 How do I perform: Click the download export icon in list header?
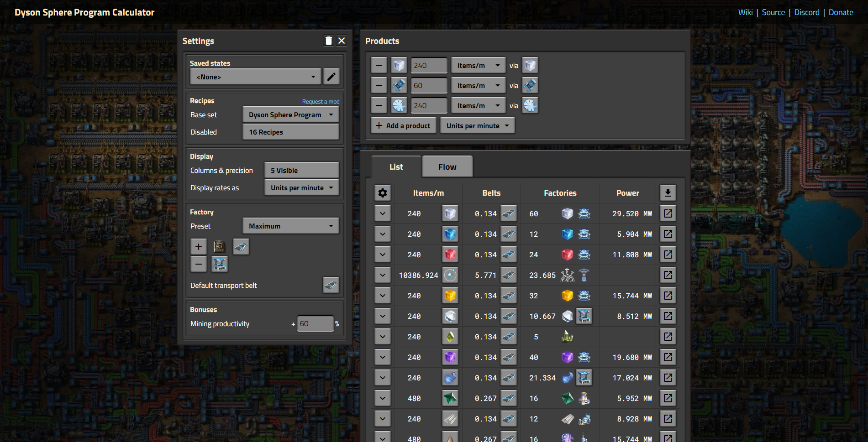click(668, 192)
